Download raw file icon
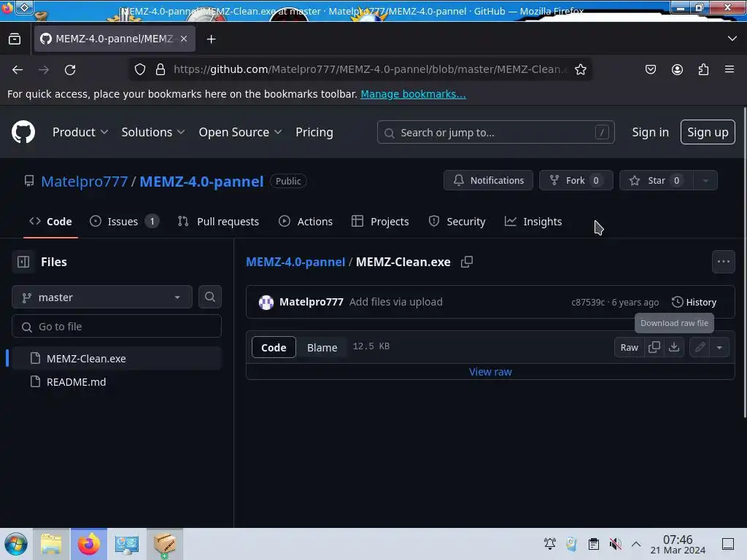The width and height of the screenshot is (747, 560). point(674,347)
